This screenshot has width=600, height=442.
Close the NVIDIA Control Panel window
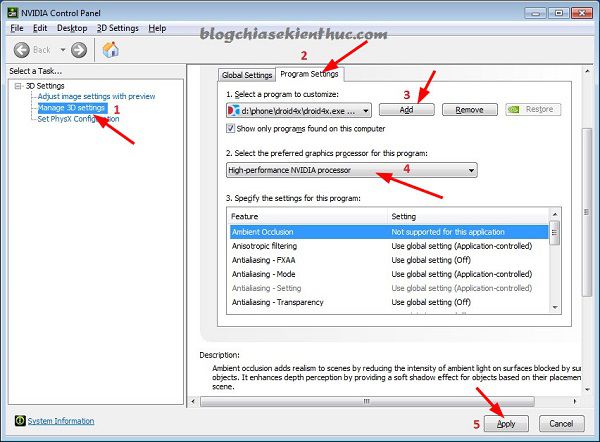pyautogui.click(x=582, y=13)
